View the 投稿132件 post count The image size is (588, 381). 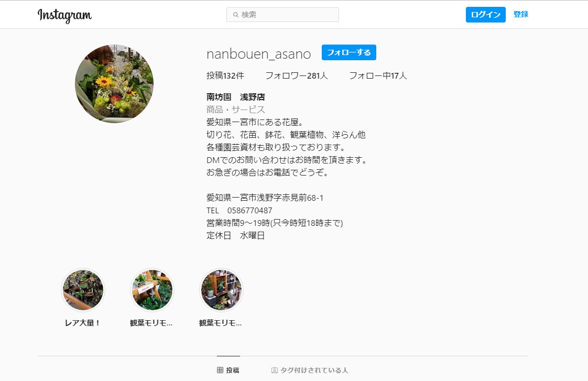click(225, 76)
